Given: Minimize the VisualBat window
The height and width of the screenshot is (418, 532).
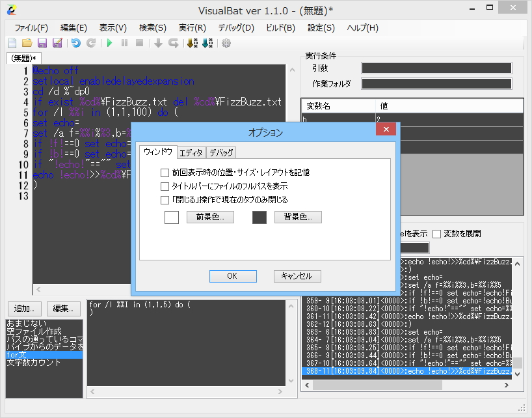Looking at the screenshot, I should 472,8.
